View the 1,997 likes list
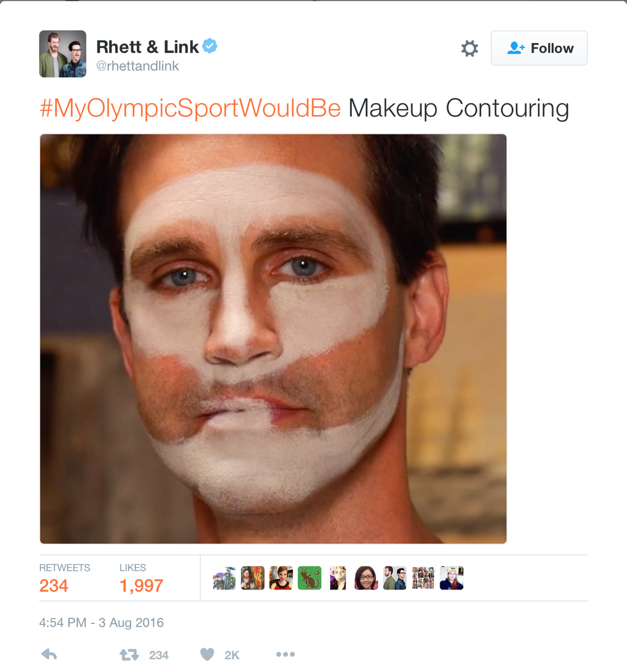The image size is (627, 672). (x=141, y=585)
